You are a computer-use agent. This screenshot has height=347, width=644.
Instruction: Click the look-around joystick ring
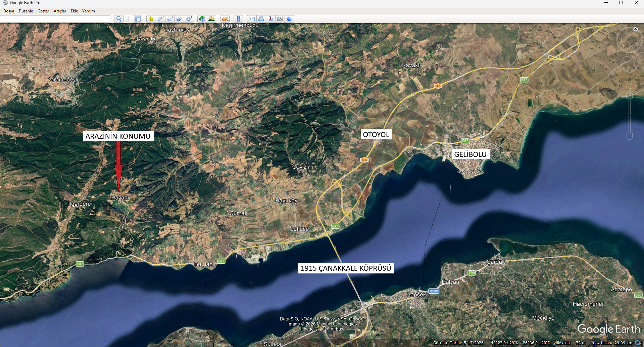click(x=629, y=40)
